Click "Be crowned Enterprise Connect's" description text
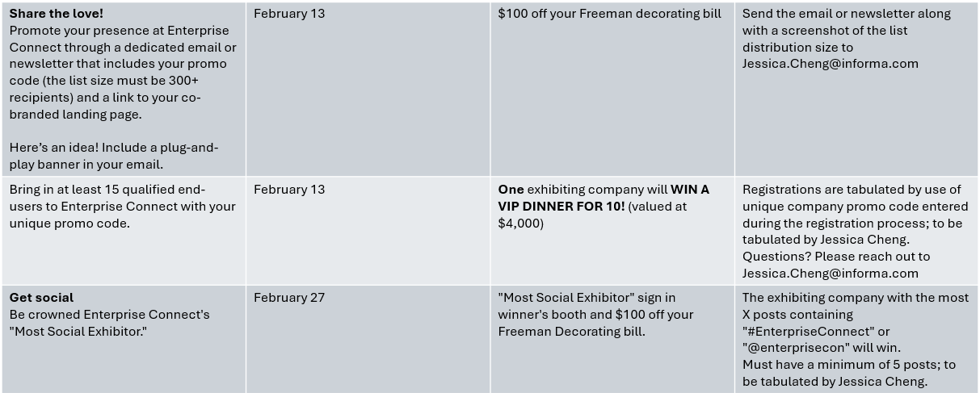This screenshot has height=393, width=980. (x=109, y=315)
